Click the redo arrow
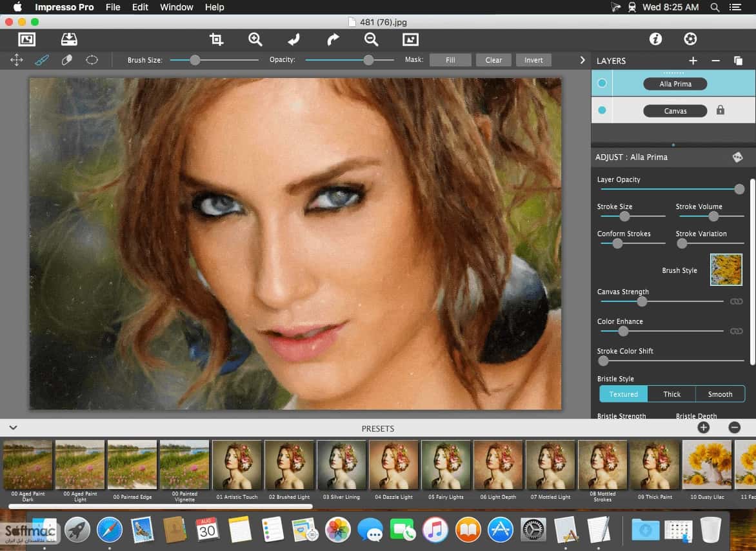 (333, 39)
